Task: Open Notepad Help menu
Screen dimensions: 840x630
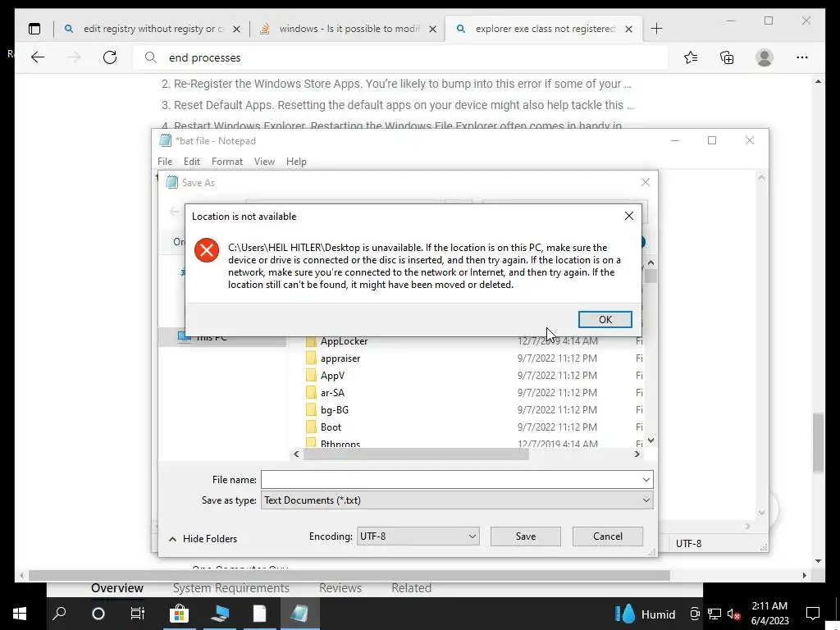Action: [295, 162]
